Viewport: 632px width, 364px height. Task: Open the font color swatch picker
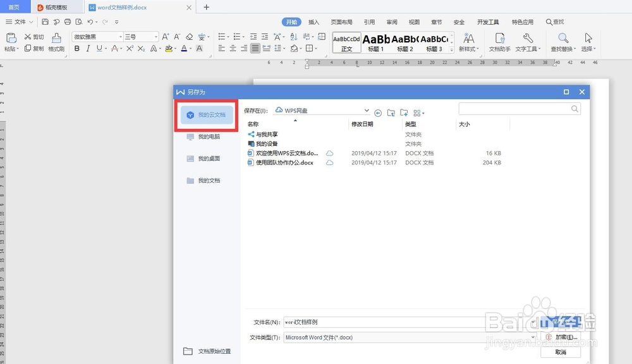point(184,49)
